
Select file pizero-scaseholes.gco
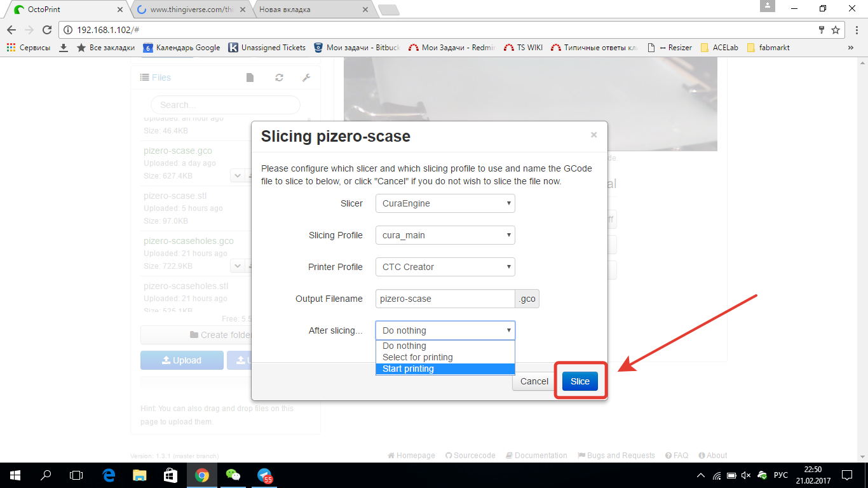(189, 241)
